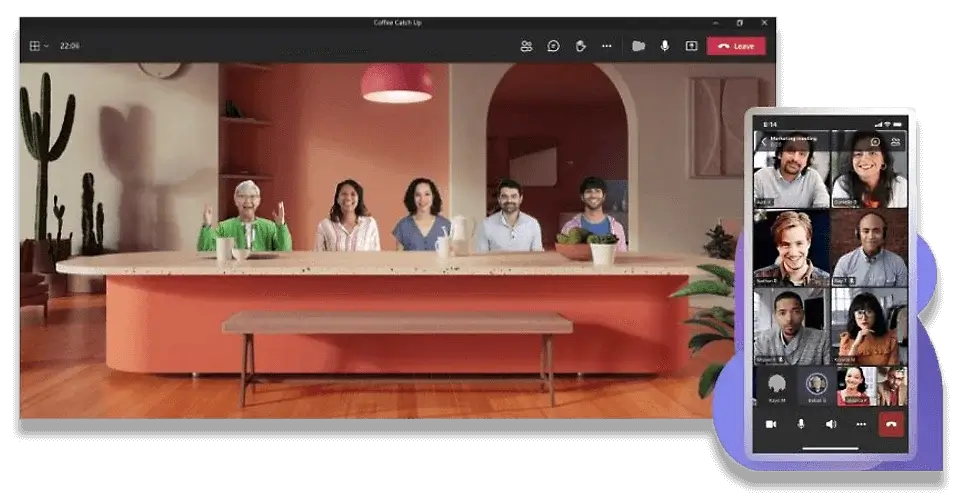Expand the layout dropdown arrow beside grid icon

46,46
